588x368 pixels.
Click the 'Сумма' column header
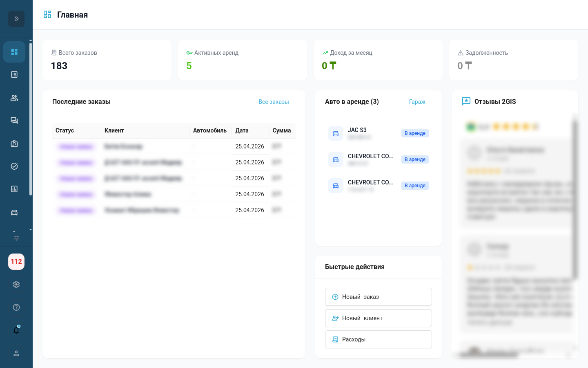(x=282, y=130)
